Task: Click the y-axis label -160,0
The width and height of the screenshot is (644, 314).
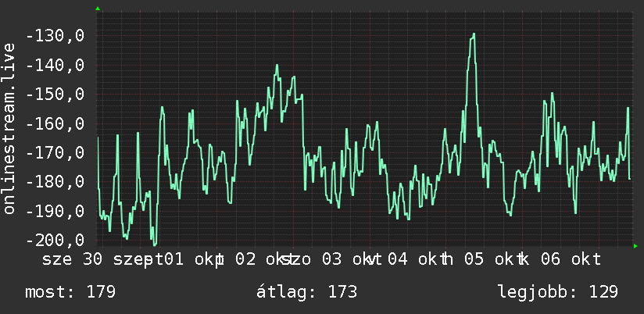Action: 55,123
